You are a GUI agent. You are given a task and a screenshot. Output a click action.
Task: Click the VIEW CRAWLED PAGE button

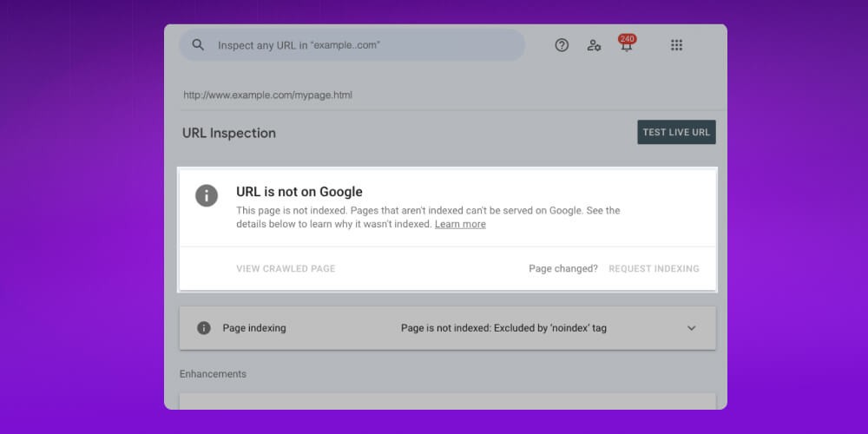pyautogui.click(x=286, y=268)
